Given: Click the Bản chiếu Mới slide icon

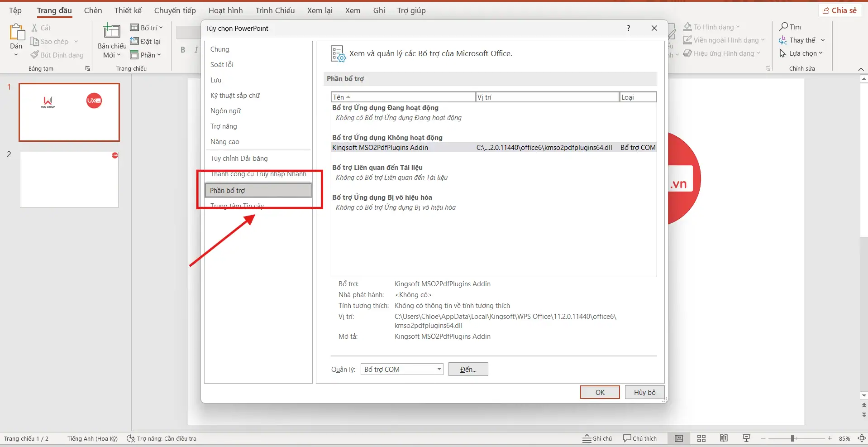Looking at the screenshot, I should (x=111, y=32).
